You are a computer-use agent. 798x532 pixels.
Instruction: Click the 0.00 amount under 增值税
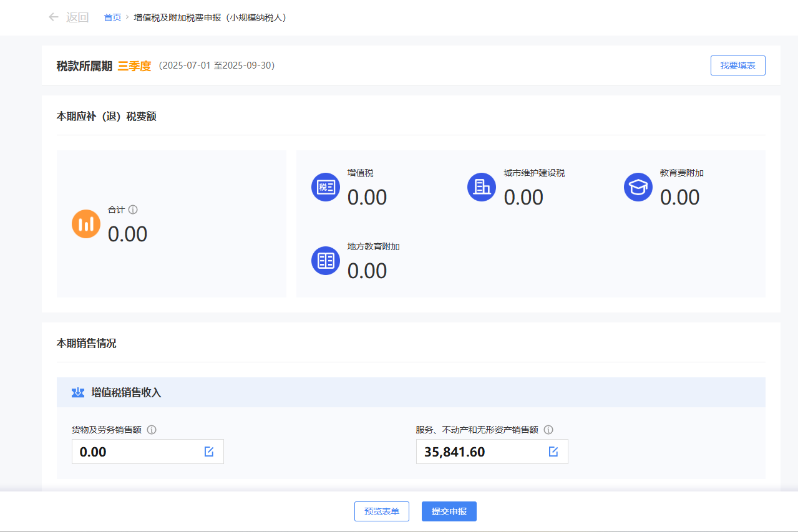click(x=367, y=198)
